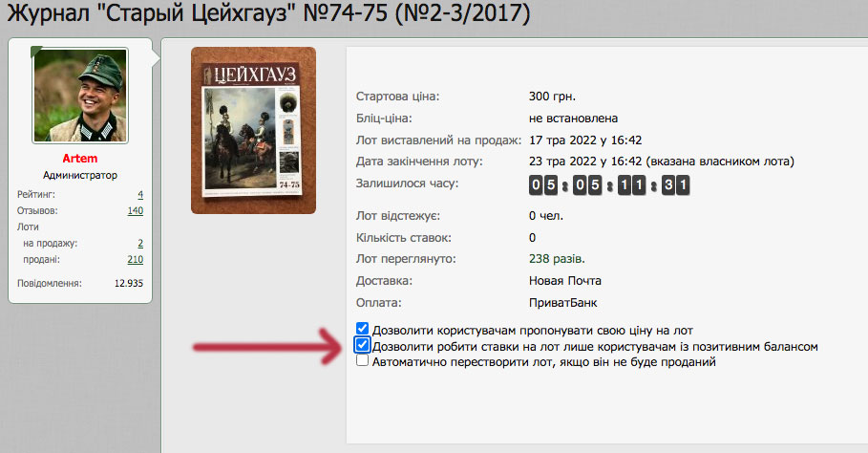Click the lot end date 23 тра 2022
The width and height of the screenshot is (868, 453).
pos(585,162)
